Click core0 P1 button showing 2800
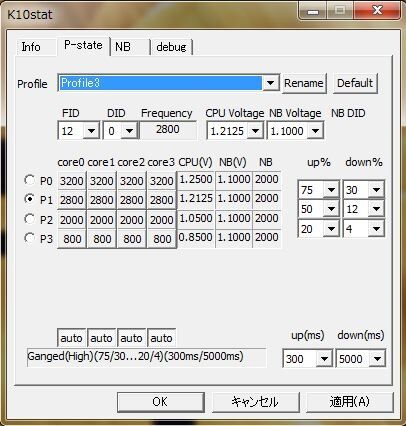 [x=72, y=200]
